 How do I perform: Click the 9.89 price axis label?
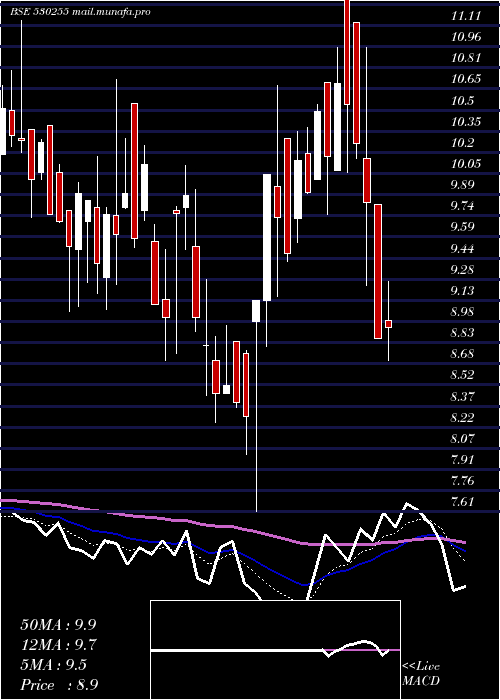[x=463, y=185]
